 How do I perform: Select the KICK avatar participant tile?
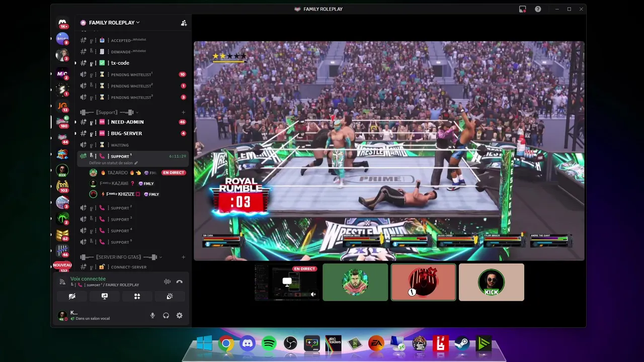(x=492, y=283)
